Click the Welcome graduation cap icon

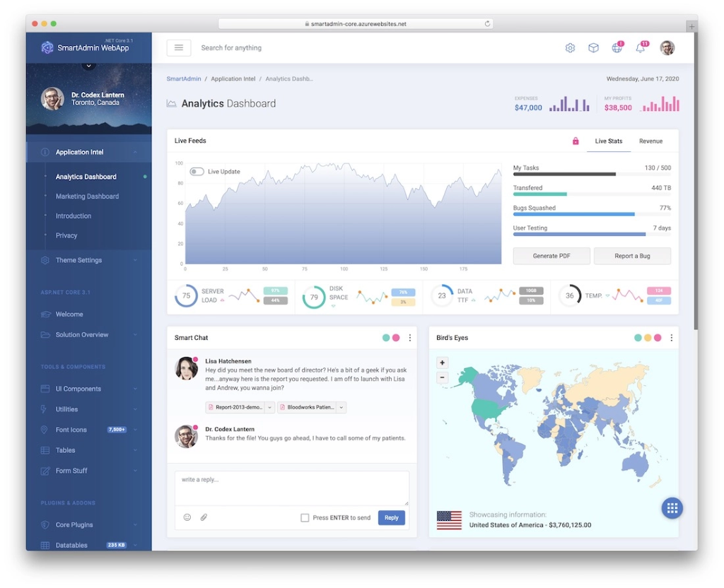click(x=45, y=314)
